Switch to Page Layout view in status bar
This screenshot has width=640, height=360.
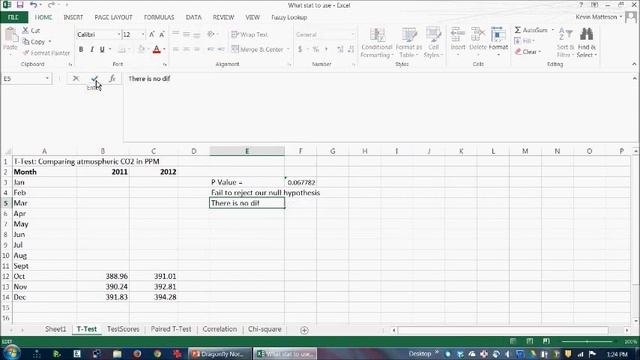click(529, 341)
